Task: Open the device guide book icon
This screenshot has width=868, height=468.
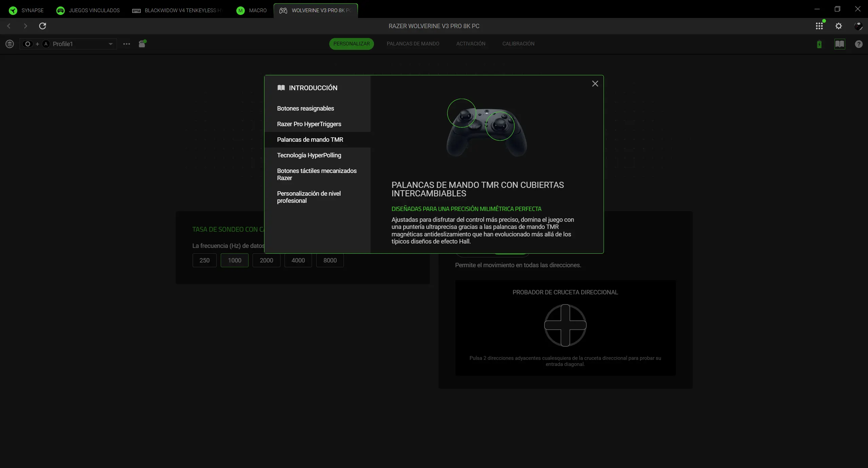Action: 840,44
